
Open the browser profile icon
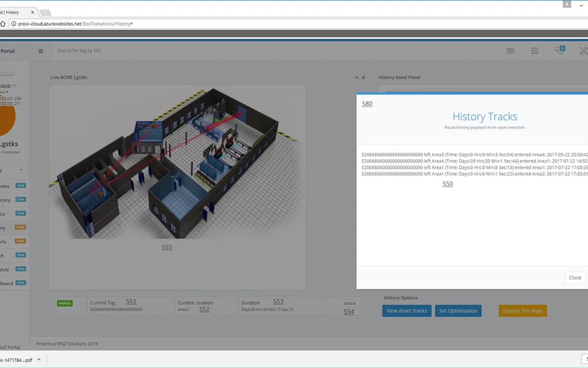[x=567, y=4]
